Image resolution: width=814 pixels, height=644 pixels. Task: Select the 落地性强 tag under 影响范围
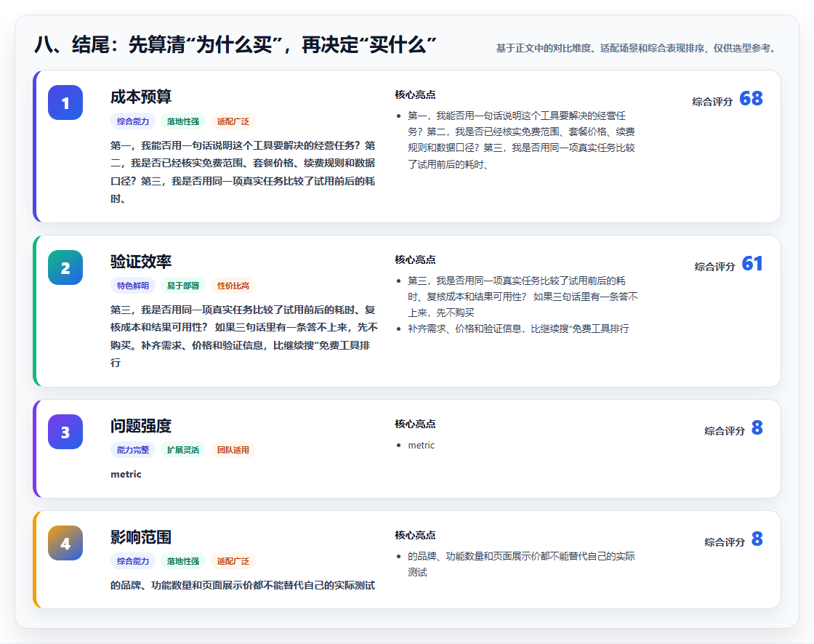[183, 561]
